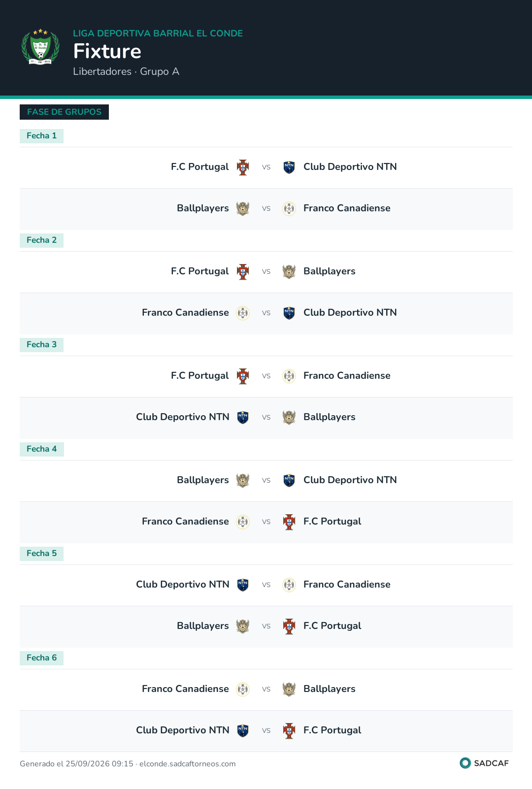
Task: Select the Fecha 6 header
Action: click(41, 658)
